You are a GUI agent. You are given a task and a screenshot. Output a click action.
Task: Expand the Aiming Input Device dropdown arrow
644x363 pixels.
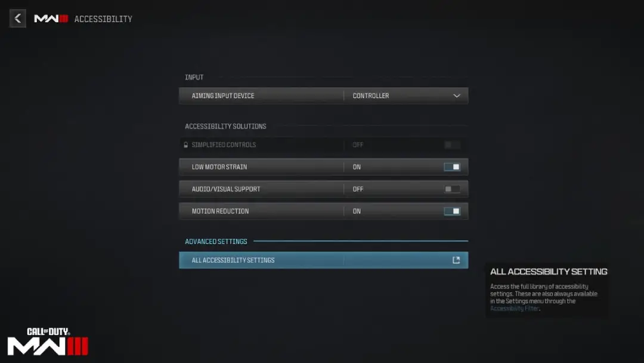[456, 96]
